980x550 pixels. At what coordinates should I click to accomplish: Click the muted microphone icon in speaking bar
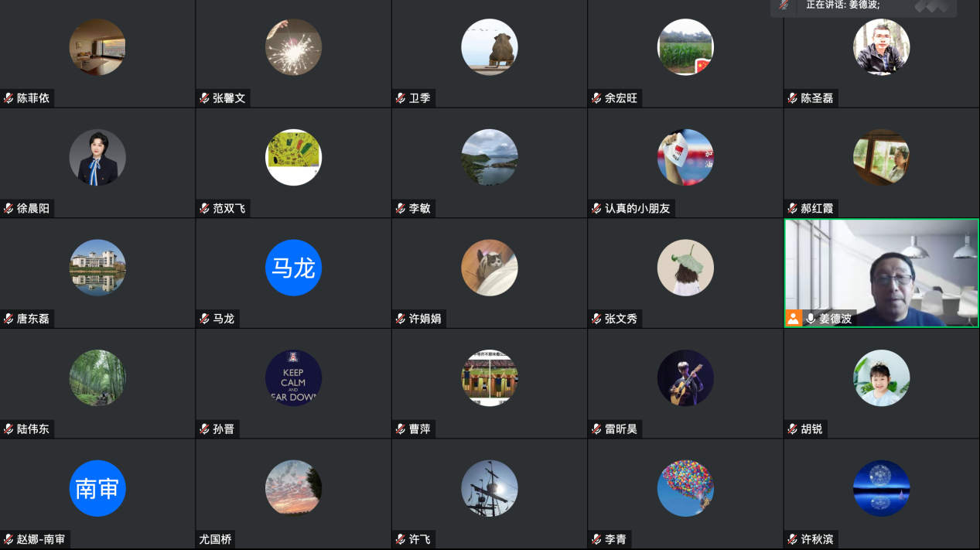[784, 5]
